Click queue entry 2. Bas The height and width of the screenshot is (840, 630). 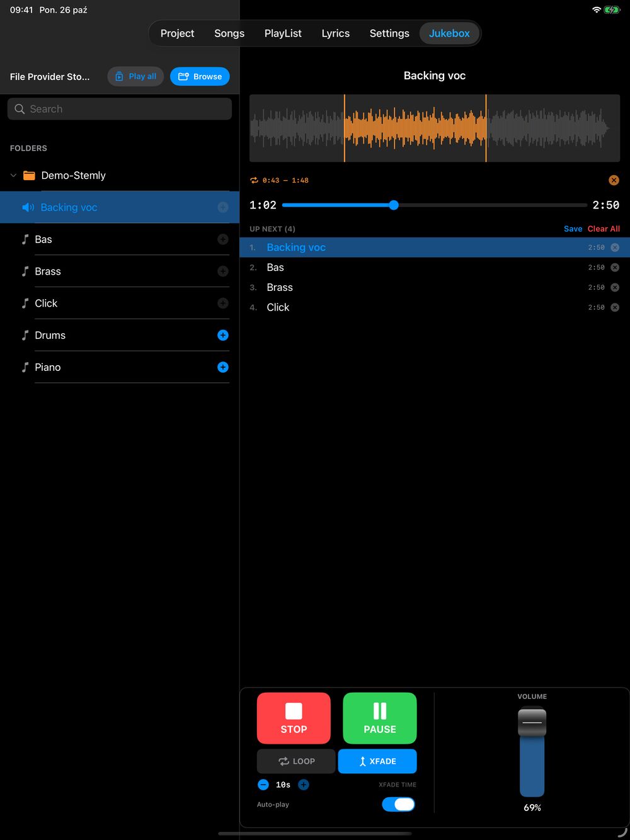[x=435, y=268]
